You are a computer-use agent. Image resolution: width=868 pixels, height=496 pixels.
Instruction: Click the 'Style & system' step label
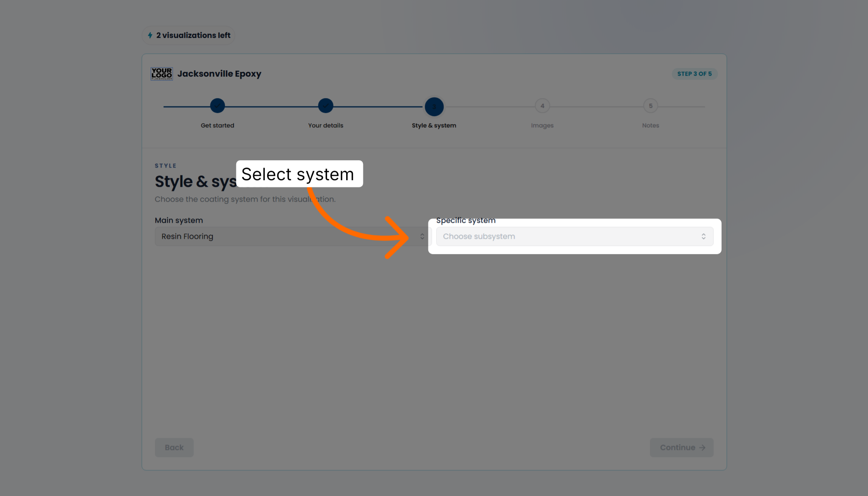point(434,125)
